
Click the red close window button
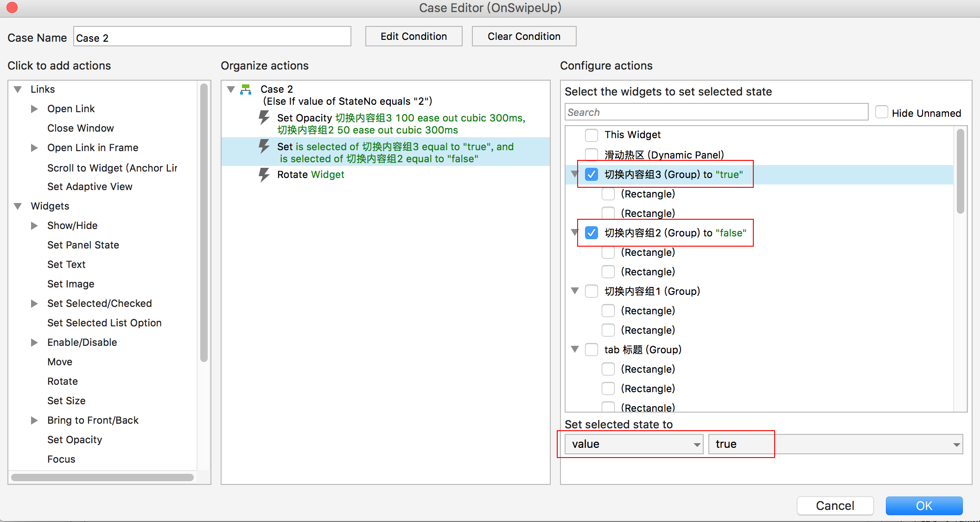12,8
